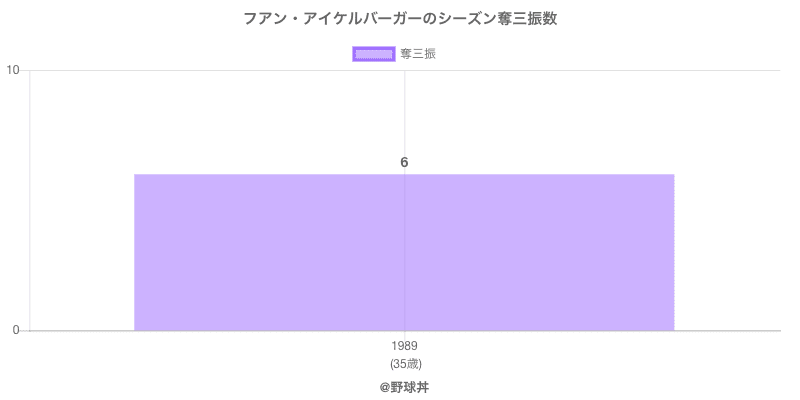Click the x-axis tick below the bar center
Viewport: 800px width, 400px height.
[404, 335]
